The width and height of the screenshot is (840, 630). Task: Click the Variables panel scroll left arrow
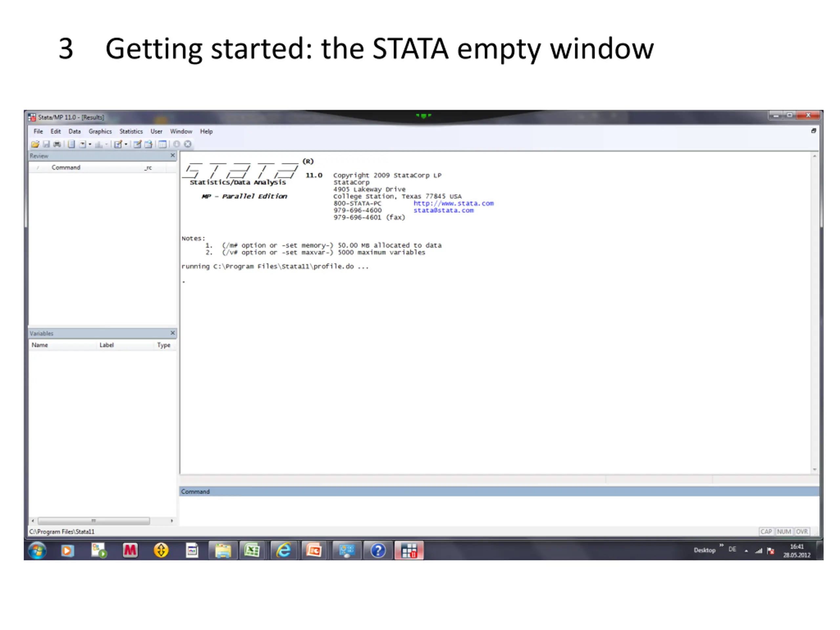[x=33, y=521]
